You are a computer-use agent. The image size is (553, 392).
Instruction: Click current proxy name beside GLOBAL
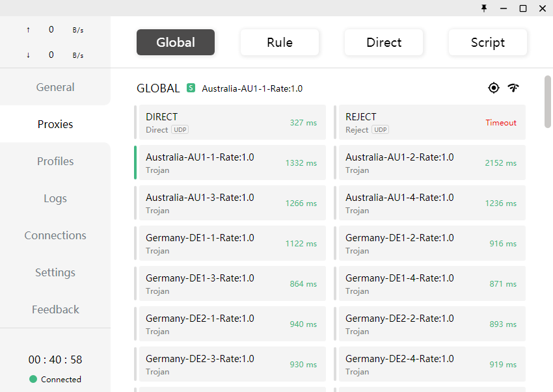252,88
